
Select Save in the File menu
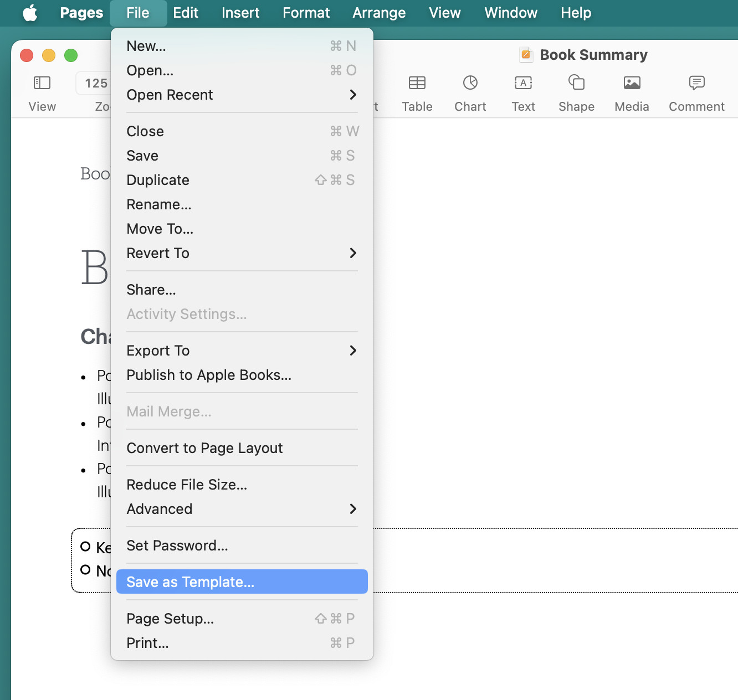pos(242,156)
